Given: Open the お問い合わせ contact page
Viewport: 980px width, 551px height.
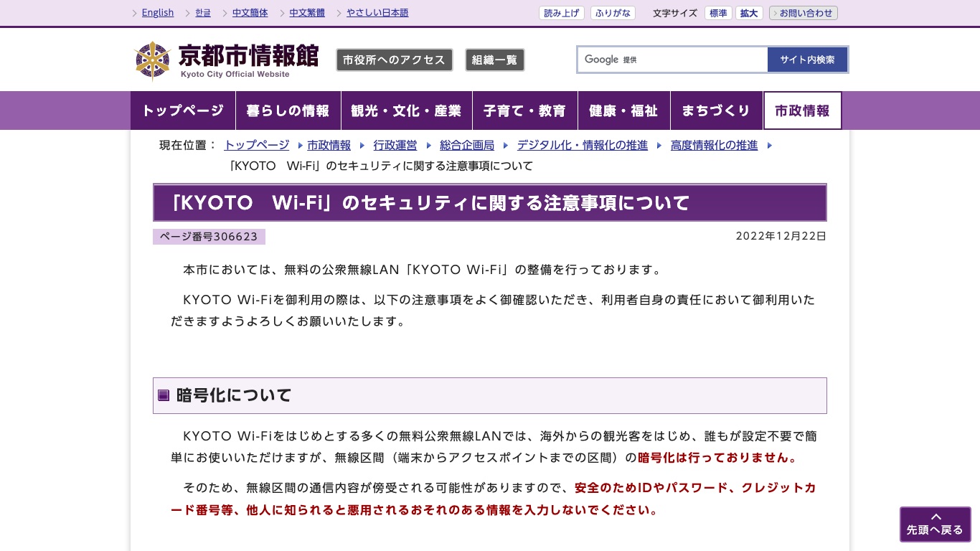Looking at the screenshot, I should (804, 13).
